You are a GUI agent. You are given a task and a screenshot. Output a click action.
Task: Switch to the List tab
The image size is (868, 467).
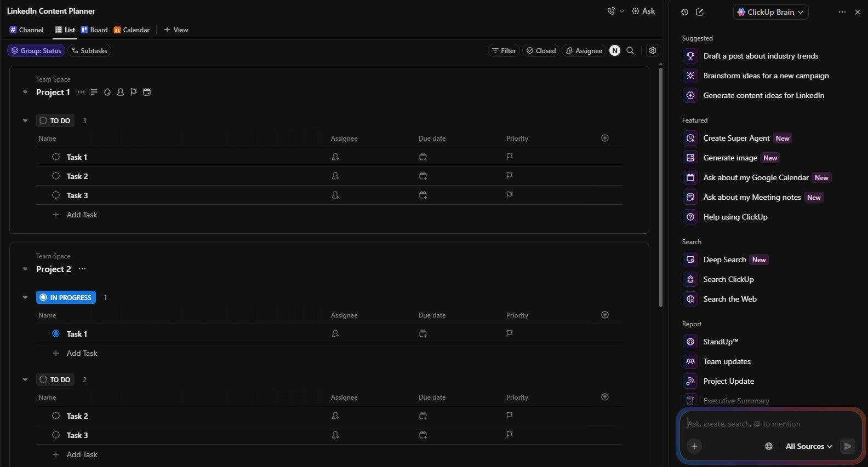pos(65,30)
